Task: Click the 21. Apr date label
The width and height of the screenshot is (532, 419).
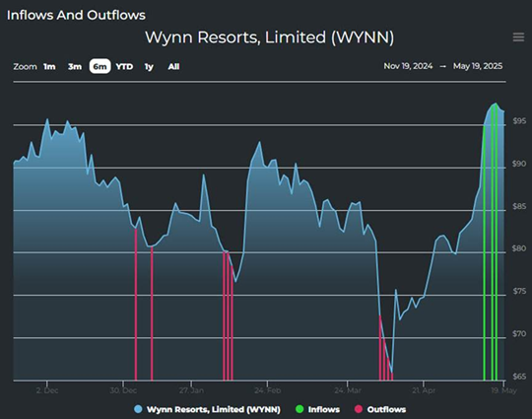Action: (x=424, y=390)
